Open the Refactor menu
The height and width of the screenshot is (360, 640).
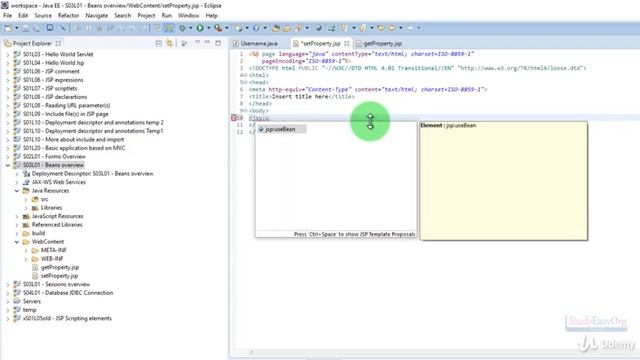pos(68,16)
